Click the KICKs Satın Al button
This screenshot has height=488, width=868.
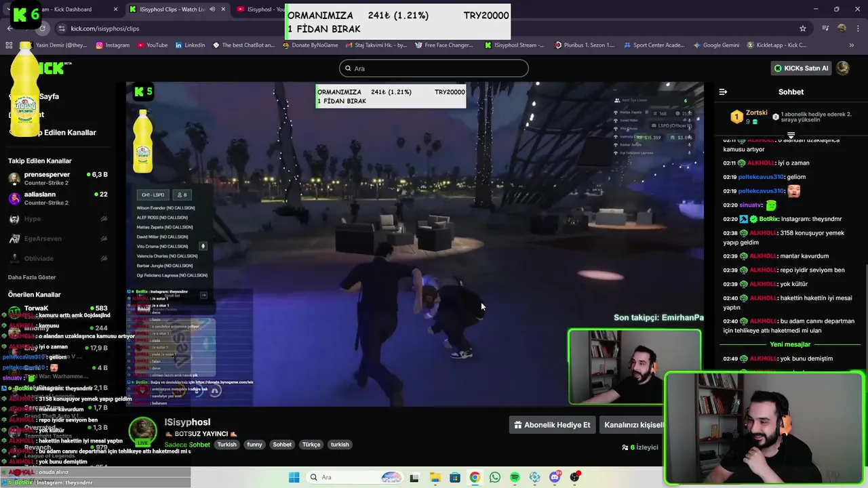pyautogui.click(x=802, y=68)
